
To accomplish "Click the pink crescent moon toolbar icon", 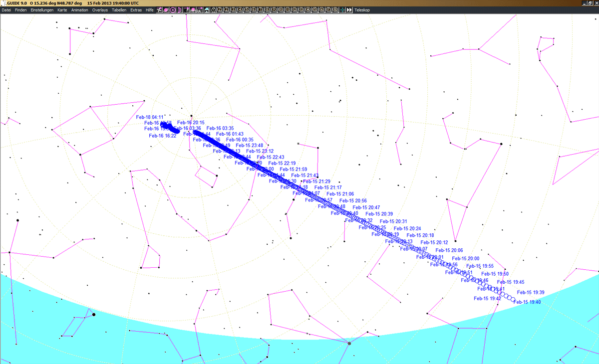I will 179,10.
